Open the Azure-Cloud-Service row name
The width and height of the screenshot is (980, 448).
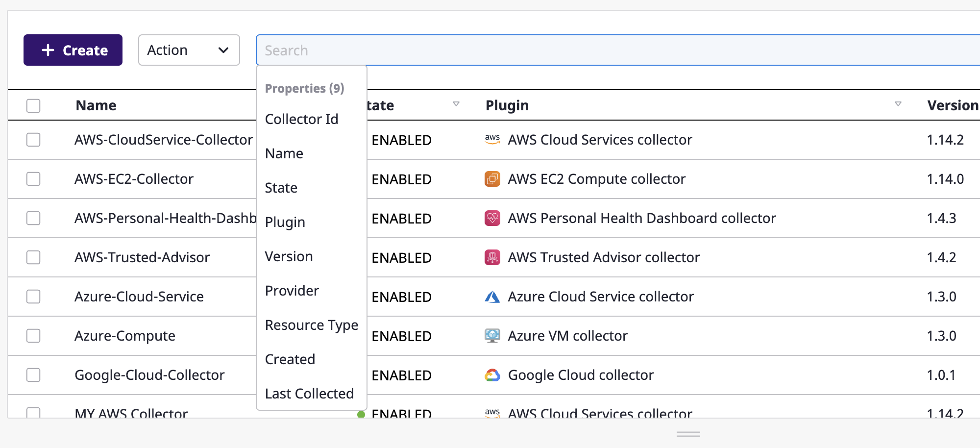pos(139,297)
